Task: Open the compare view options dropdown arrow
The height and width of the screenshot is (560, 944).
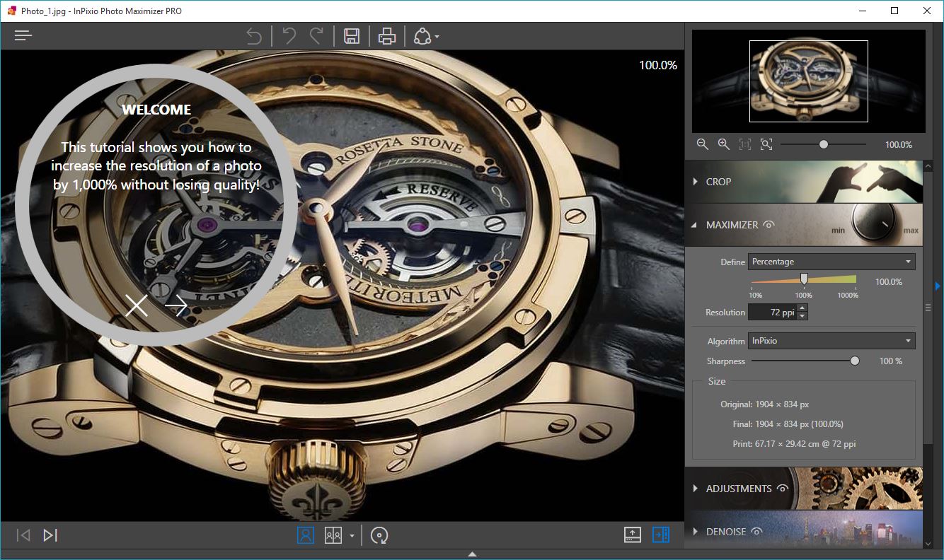Action: (352, 536)
